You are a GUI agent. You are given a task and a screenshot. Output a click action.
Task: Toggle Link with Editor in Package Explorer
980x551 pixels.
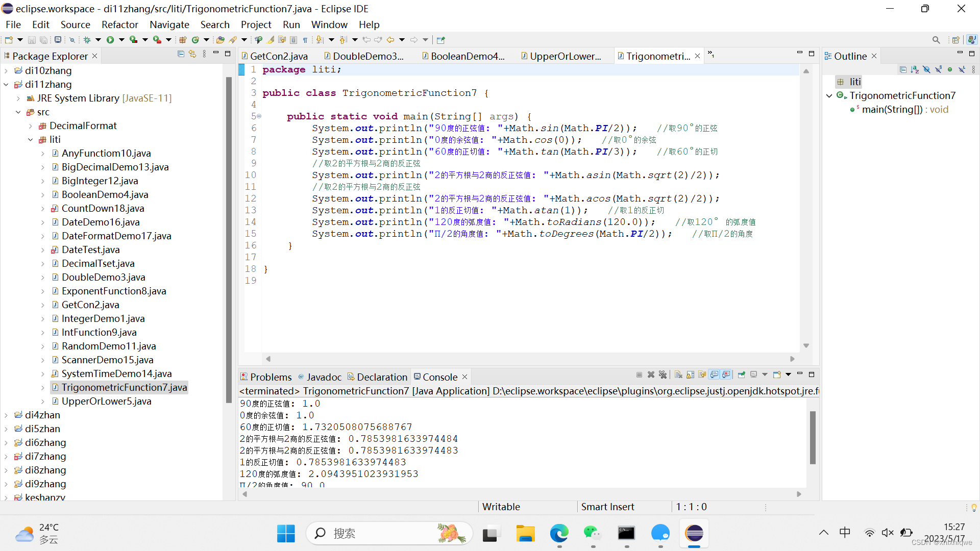pyautogui.click(x=192, y=54)
